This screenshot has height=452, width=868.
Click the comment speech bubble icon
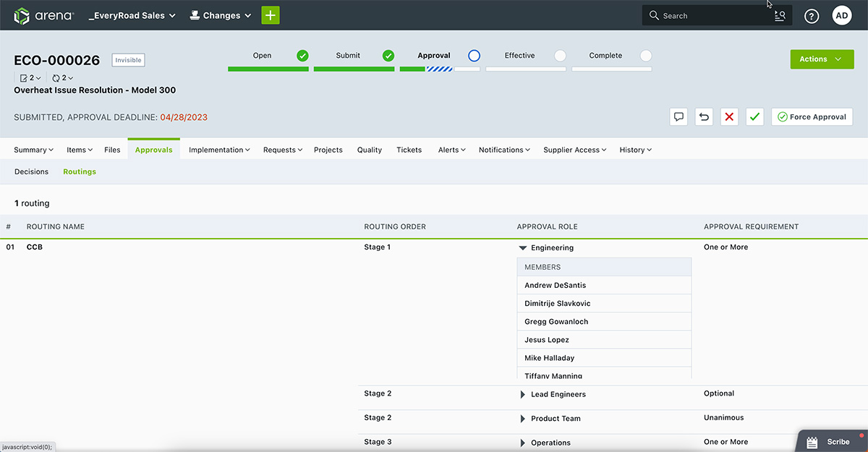[678, 117]
